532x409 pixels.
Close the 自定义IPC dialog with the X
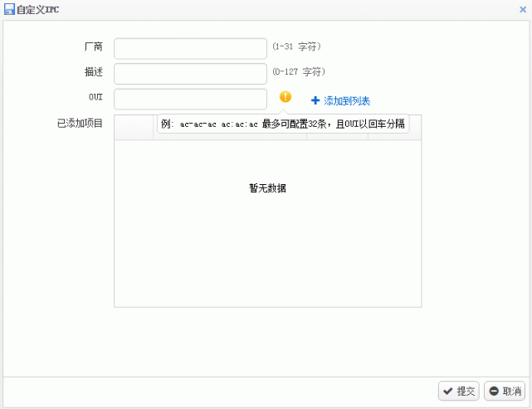tap(523, 9)
